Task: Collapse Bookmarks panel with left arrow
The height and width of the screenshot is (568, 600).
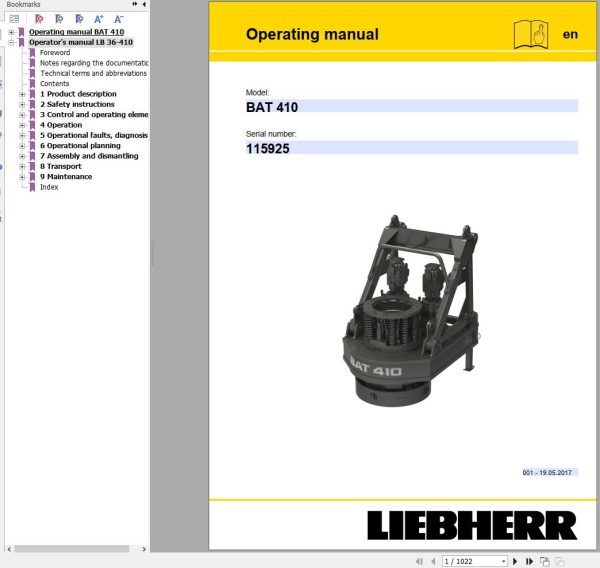Action: (x=144, y=4)
